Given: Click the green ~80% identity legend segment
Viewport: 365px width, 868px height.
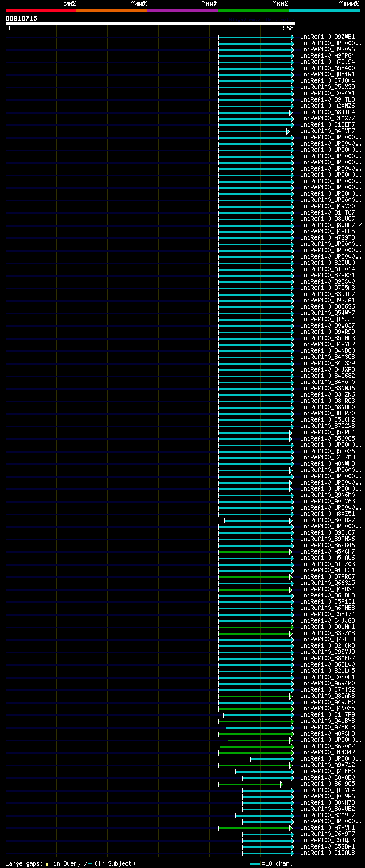Looking at the screenshot, I should (253, 10).
